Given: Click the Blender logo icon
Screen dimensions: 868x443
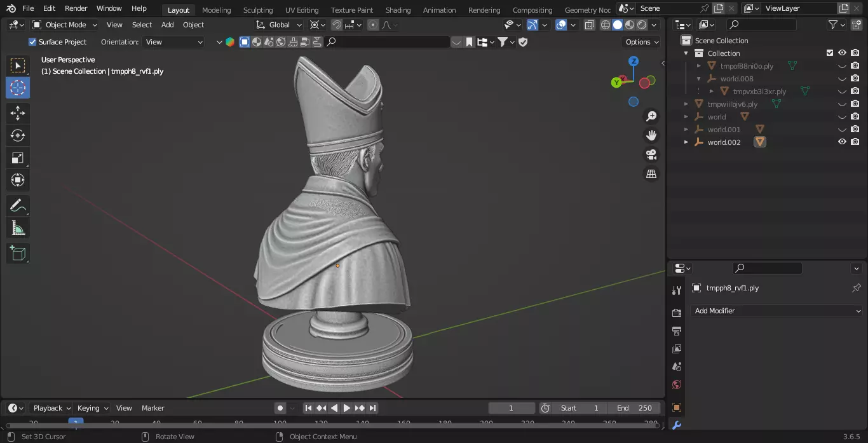Looking at the screenshot, I should pyautogui.click(x=11, y=8).
